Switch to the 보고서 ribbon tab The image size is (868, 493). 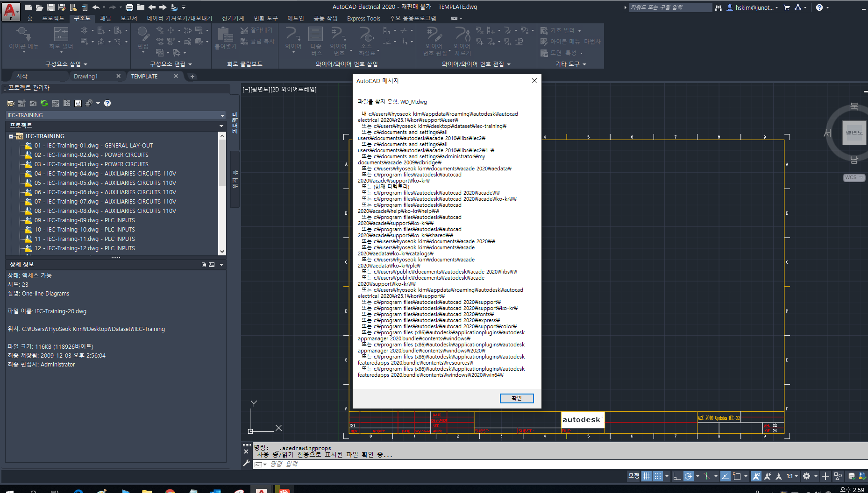coord(129,18)
